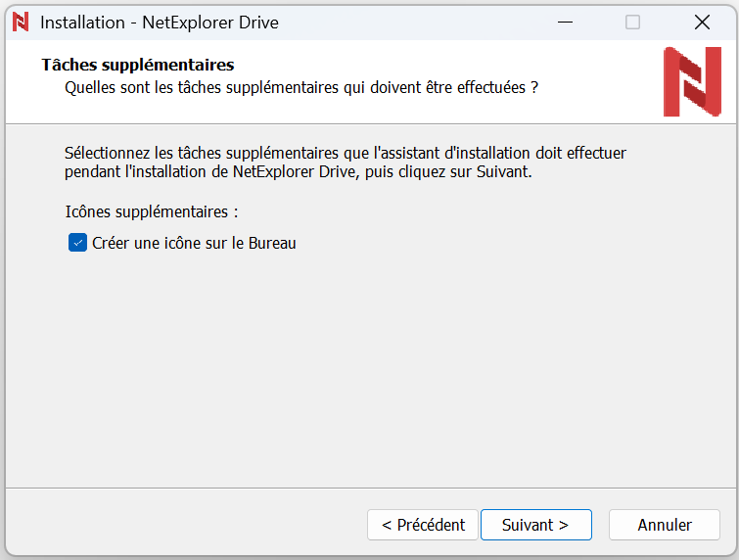Image resolution: width=739 pixels, height=560 pixels.
Task: Continue with the 'Suivant >' button
Action: tap(536, 525)
